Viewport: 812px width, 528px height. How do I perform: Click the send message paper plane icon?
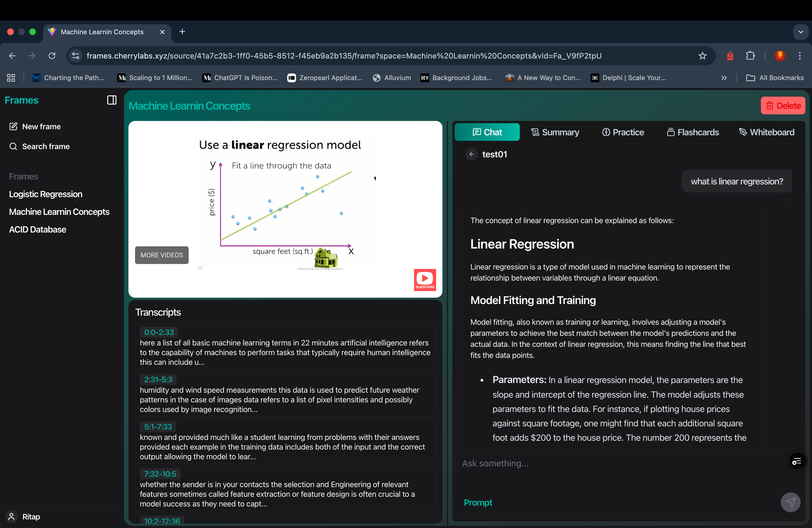[x=790, y=502]
